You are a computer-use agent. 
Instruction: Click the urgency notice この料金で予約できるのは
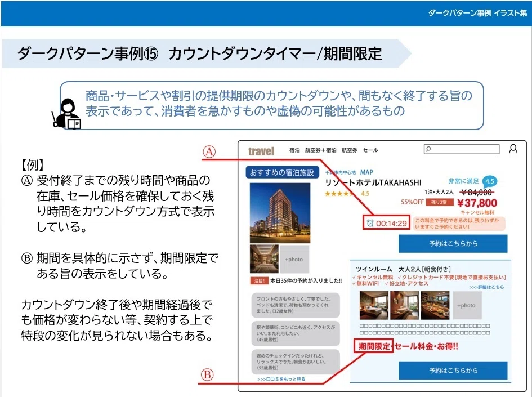point(459,224)
